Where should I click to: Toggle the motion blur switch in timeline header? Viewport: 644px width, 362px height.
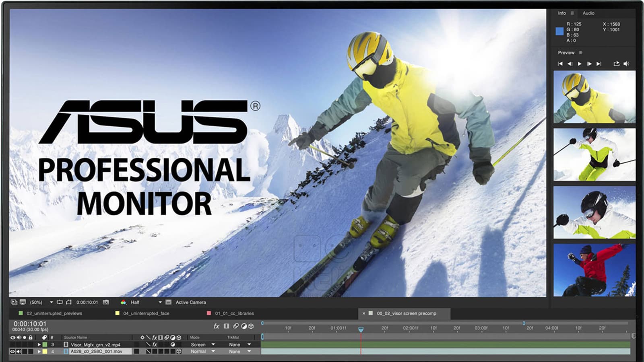[x=236, y=326]
